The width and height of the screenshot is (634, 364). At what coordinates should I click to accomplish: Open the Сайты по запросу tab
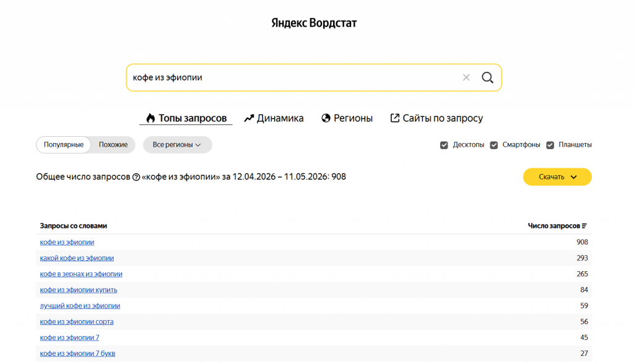[x=436, y=118]
